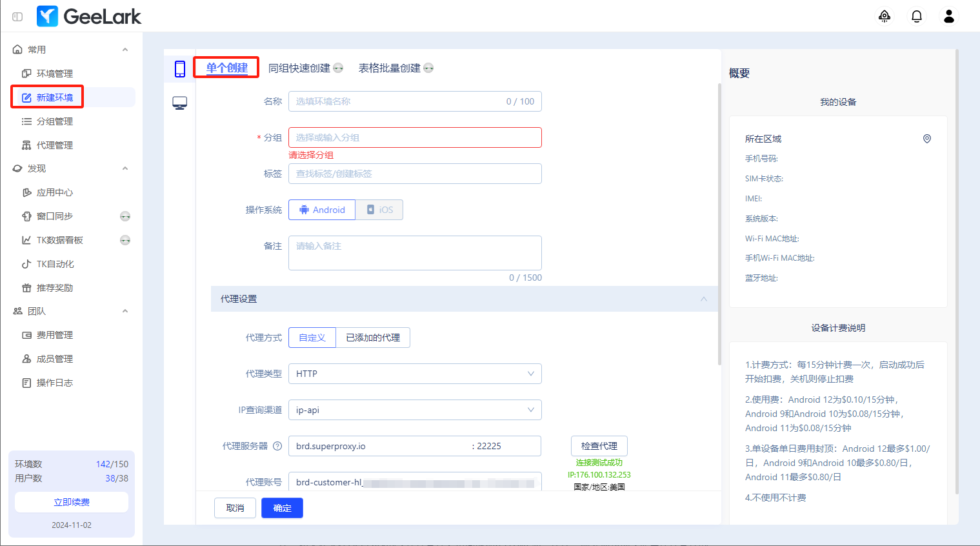Click the form's vertical scrollbar

coord(719,225)
